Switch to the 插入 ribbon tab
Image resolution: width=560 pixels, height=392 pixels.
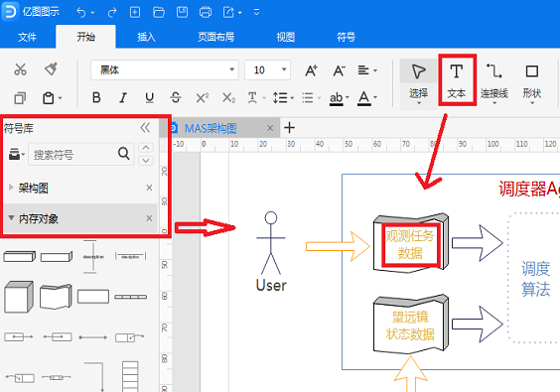(146, 37)
